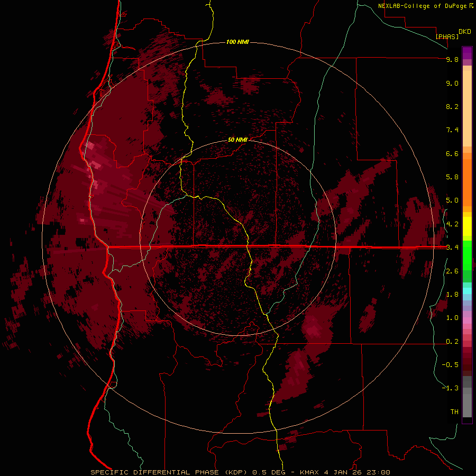The width and height of the screenshot is (476, 476).
Task: Click the 9.0 scale value
Action: coord(452,83)
